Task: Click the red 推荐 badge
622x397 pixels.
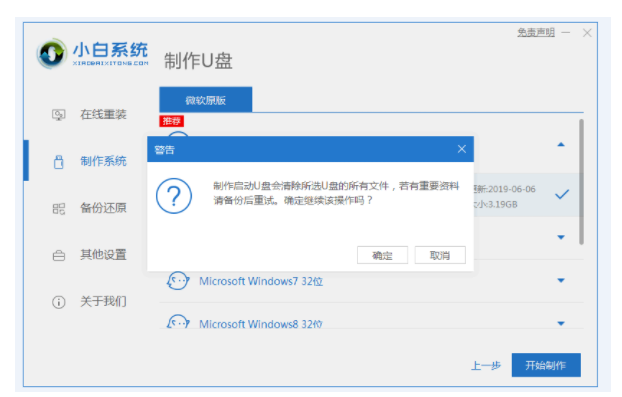Action: (171, 121)
